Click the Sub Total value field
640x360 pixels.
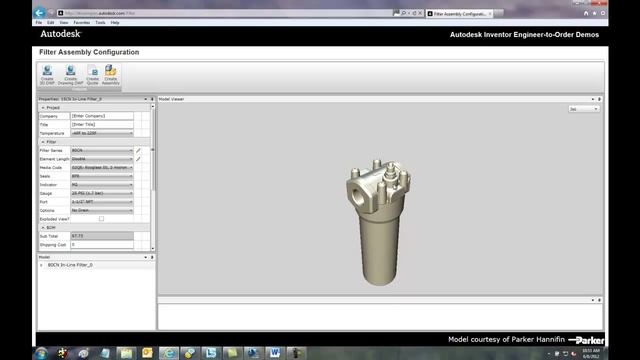pyautogui.click(x=102, y=236)
